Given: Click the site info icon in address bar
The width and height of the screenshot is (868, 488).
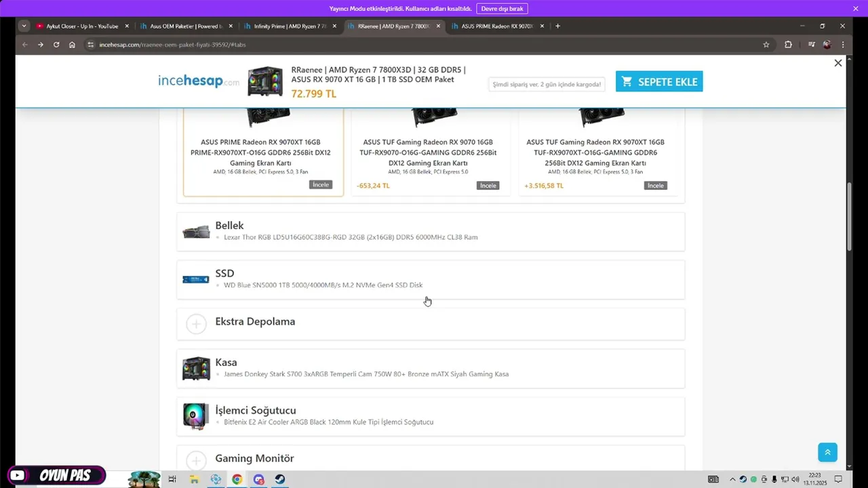Looking at the screenshot, I should (x=90, y=45).
